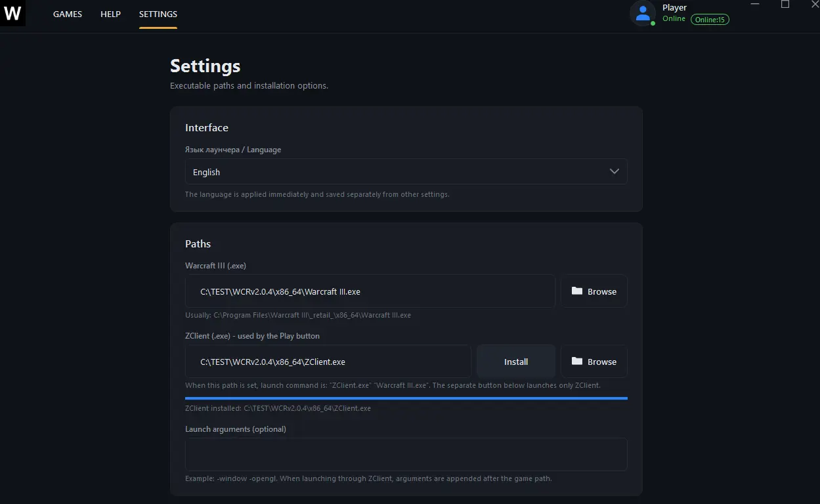This screenshot has width=820, height=504.
Task: Click the ZClient exe path field
Action: point(328,362)
